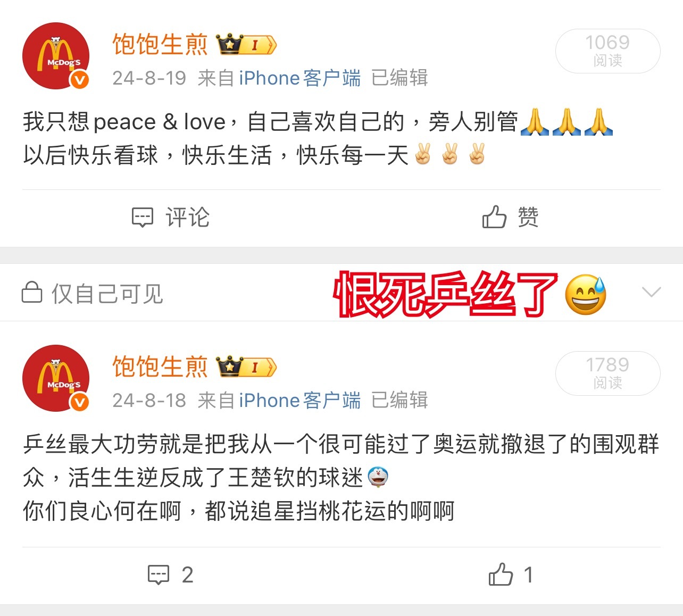683x616 pixels.
Task: Open the 1069 阅读 read count badge
Action: click(x=608, y=51)
